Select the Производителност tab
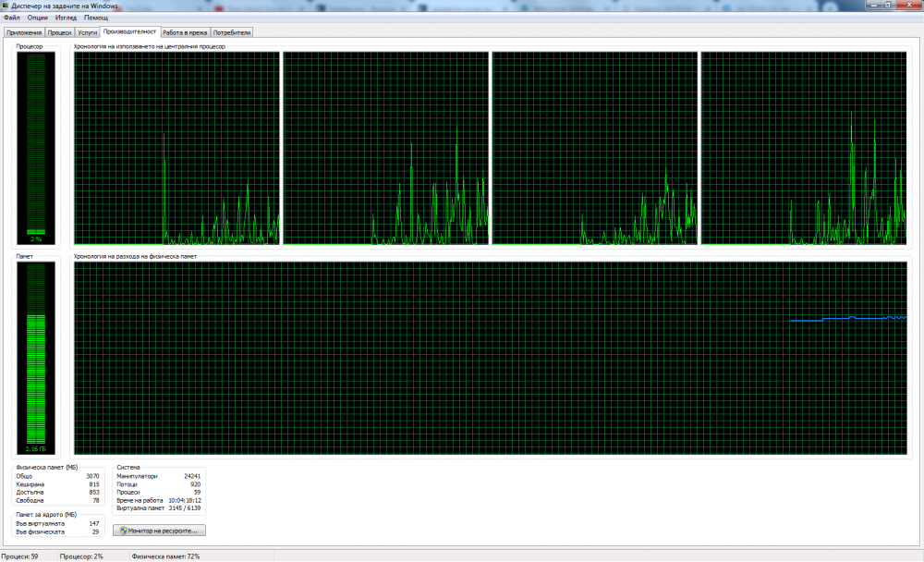The height and width of the screenshot is (562, 924). coord(129,31)
